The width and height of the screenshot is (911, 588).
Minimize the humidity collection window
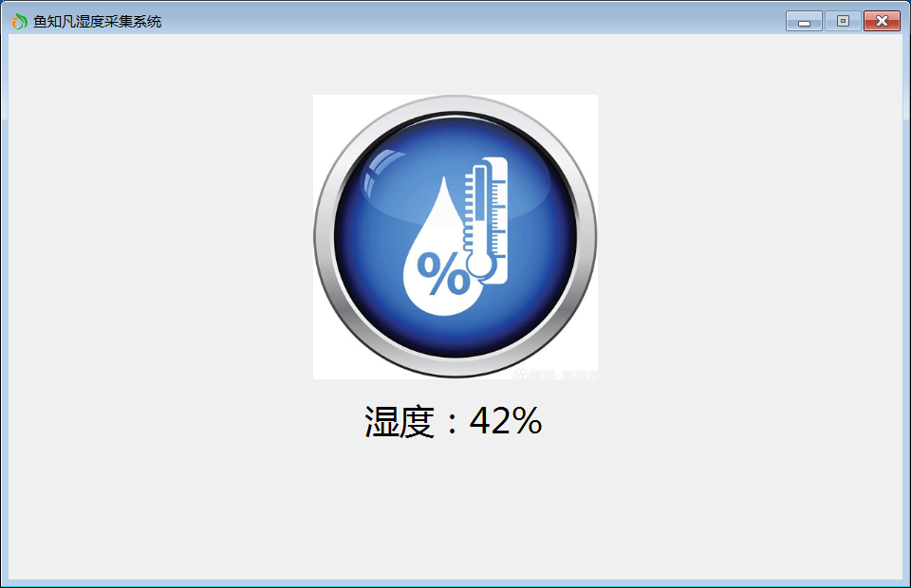click(804, 21)
